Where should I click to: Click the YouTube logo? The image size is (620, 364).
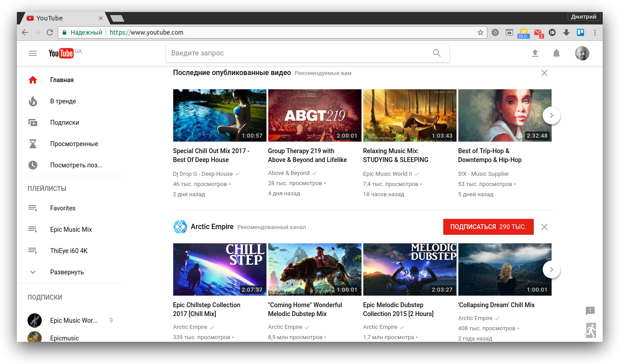(x=61, y=53)
